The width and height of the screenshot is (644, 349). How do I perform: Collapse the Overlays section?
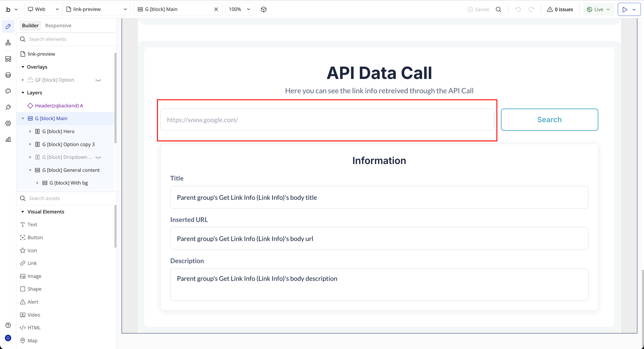coord(23,67)
